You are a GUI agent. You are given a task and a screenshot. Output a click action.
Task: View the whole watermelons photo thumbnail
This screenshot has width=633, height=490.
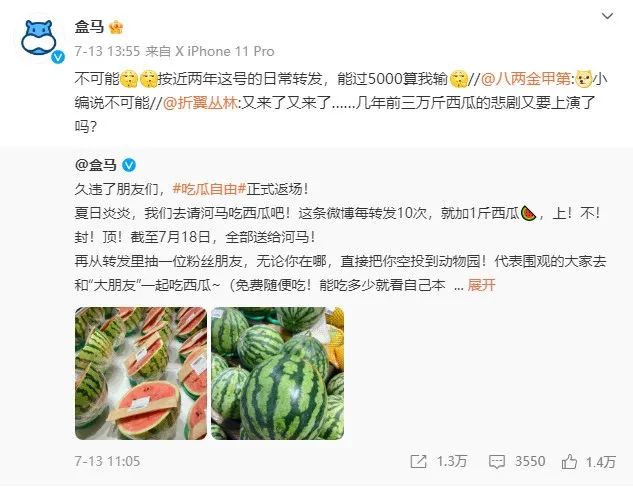[277, 373]
